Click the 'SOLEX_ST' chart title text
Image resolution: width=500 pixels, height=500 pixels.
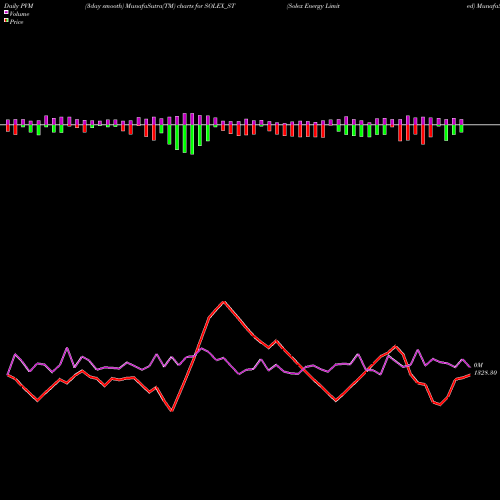tap(220, 6)
